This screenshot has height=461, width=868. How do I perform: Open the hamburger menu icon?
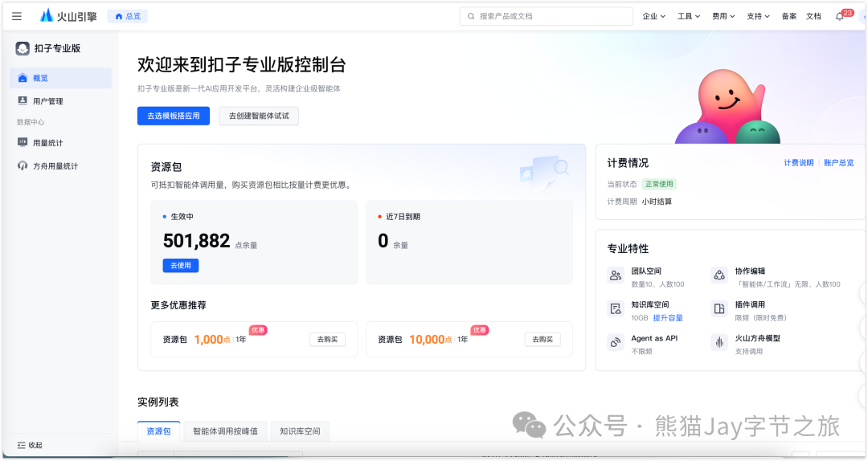[x=17, y=16]
